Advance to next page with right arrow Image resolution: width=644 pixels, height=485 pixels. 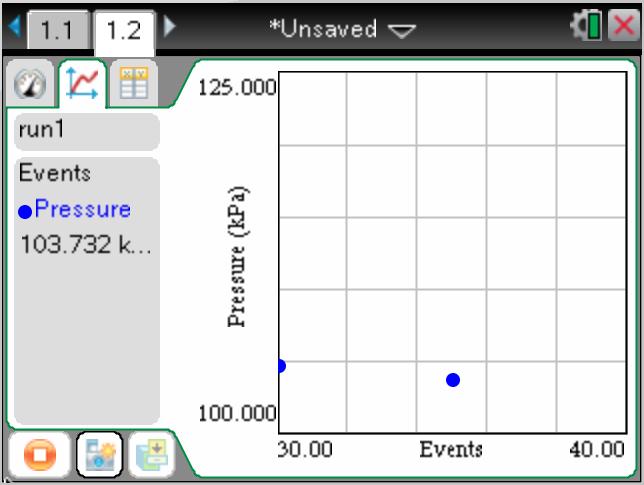(x=169, y=27)
